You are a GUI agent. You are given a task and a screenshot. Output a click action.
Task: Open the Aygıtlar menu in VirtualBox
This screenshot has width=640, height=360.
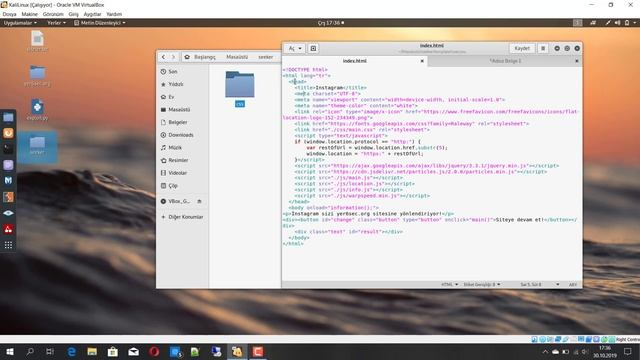click(x=92, y=14)
